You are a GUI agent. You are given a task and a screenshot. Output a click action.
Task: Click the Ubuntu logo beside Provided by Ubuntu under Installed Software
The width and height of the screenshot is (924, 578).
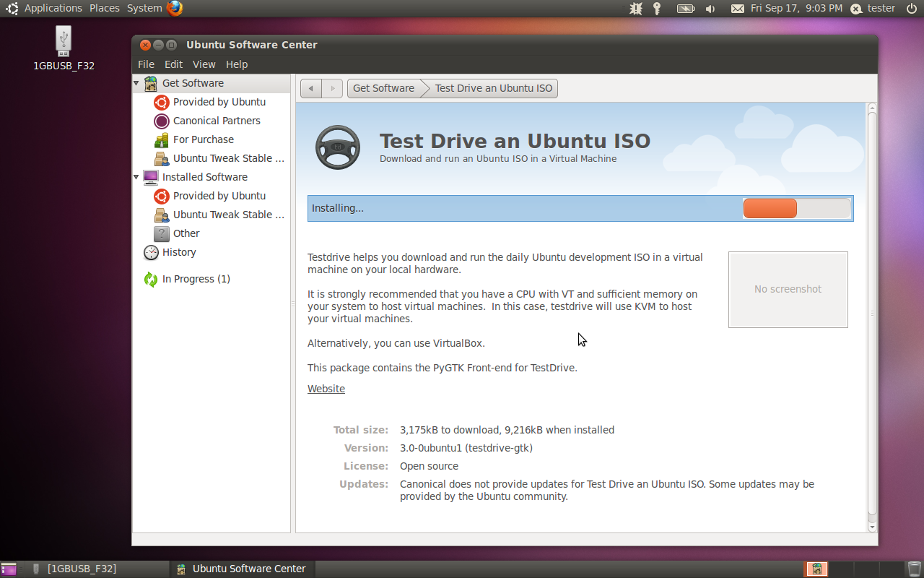[162, 196]
